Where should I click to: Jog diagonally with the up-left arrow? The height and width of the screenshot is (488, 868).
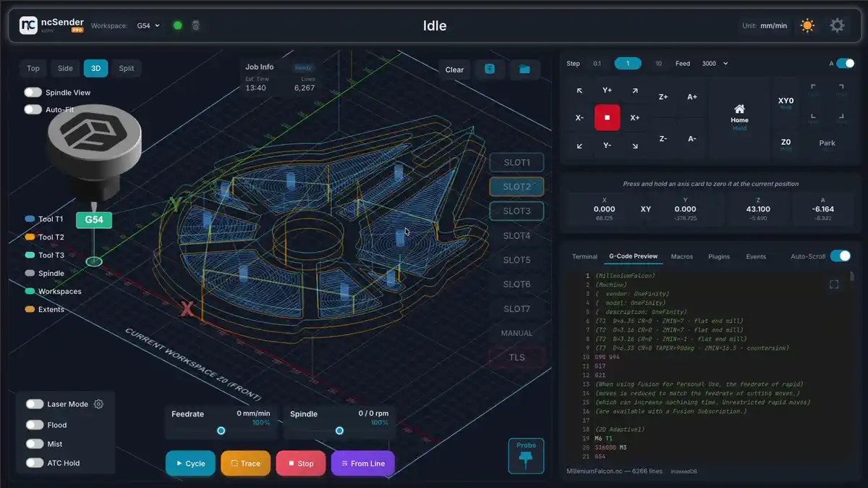pyautogui.click(x=579, y=91)
